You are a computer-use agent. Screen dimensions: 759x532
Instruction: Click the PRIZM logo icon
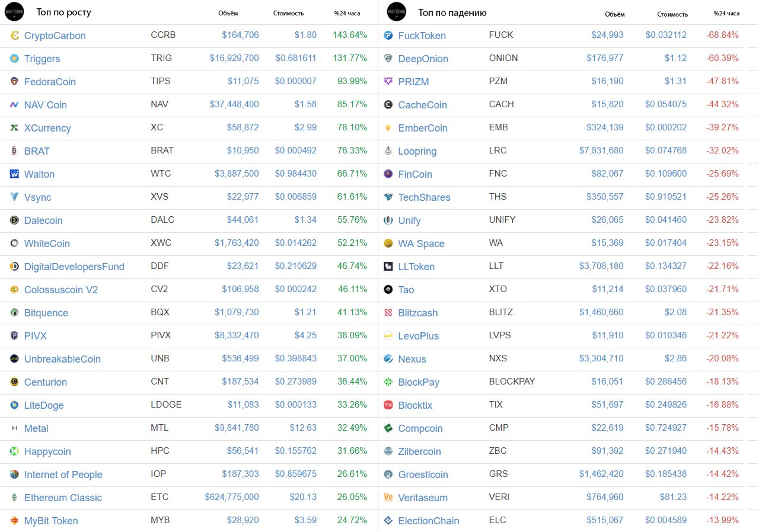pos(388,82)
